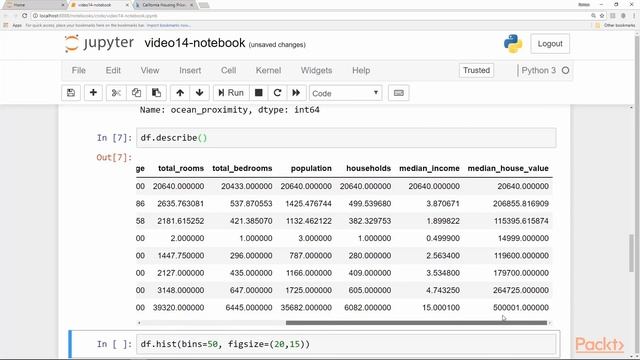Click inside the df.describe() code cell
Viewport: 640px width, 360px height.
(x=346, y=138)
